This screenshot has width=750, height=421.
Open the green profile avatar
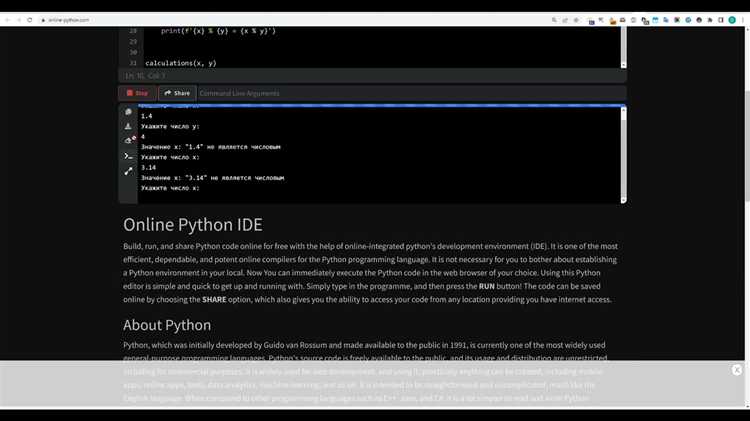(732, 20)
